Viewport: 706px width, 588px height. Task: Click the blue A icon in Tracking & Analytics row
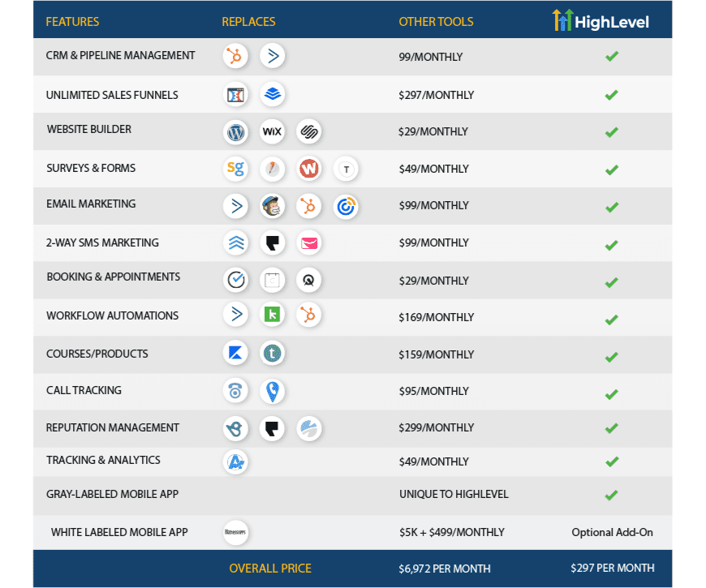point(235,462)
